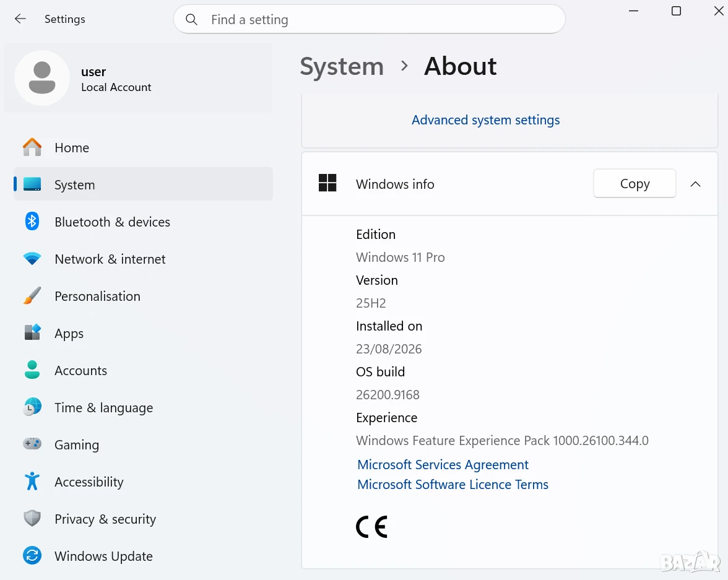The image size is (728, 580).
Task: Click the Local Account label
Action: pyautogui.click(x=116, y=87)
